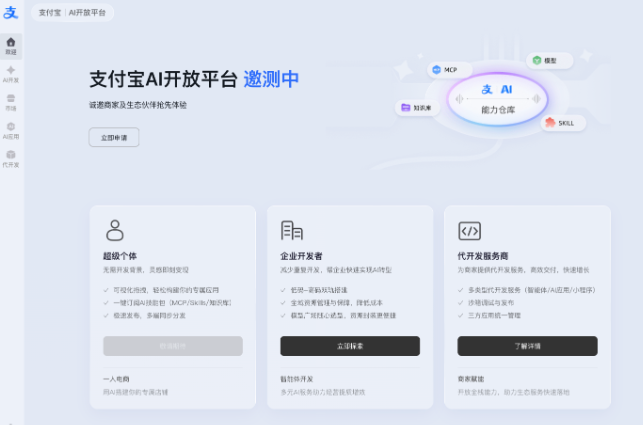The height and width of the screenshot is (428, 644).
Task: Click the code bracket icon on 代开发服务商 card
Action: point(469,231)
